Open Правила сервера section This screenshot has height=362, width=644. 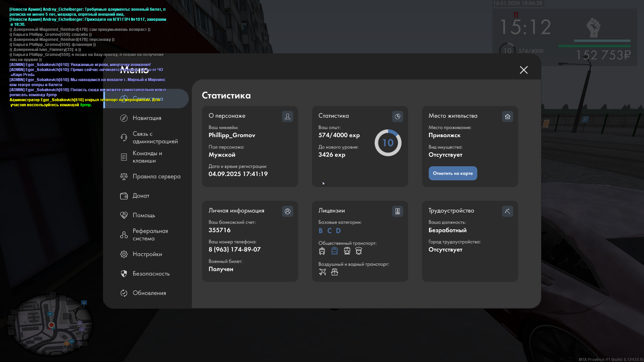tap(156, 176)
